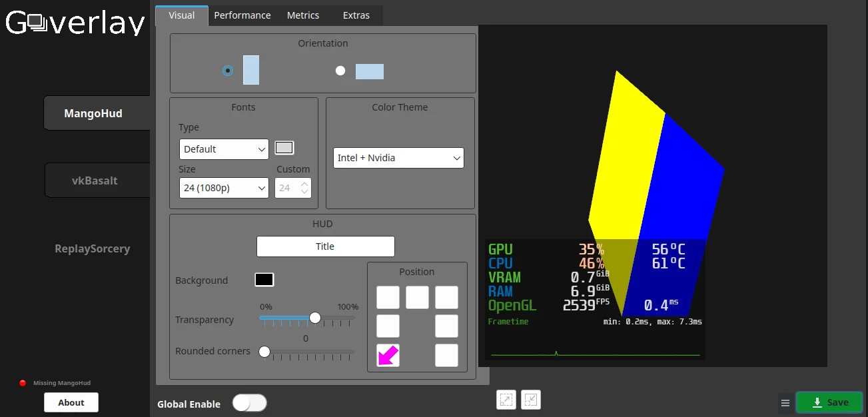Image resolution: width=868 pixels, height=417 pixels.
Task: Expand the font Size dropdown
Action: pyautogui.click(x=224, y=188)
